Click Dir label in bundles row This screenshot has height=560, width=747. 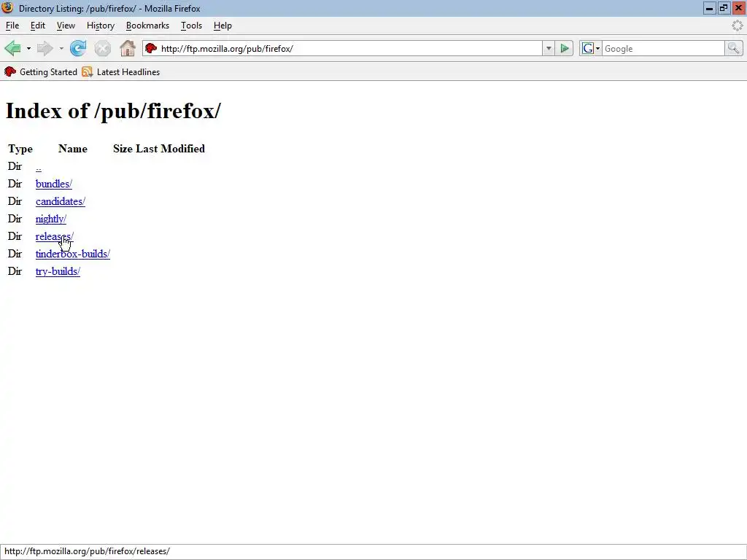coord(15,184)
